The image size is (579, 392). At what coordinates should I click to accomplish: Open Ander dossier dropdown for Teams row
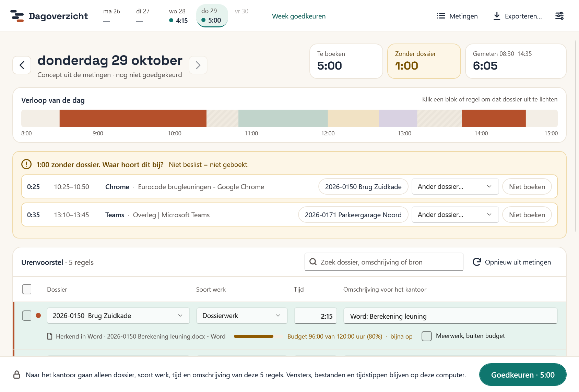tap(455, 215)
